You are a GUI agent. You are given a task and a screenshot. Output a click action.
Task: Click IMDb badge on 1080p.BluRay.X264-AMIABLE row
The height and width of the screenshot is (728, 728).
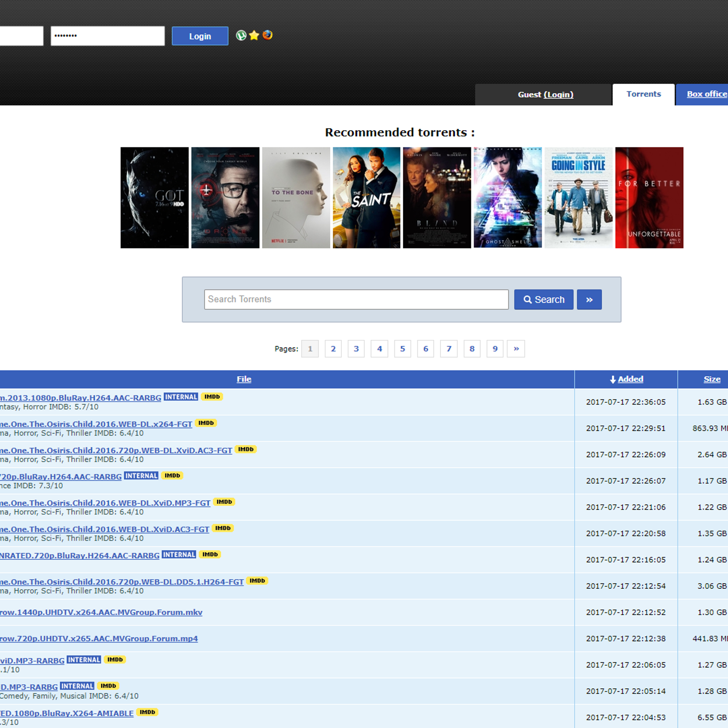tap(147, 712)
